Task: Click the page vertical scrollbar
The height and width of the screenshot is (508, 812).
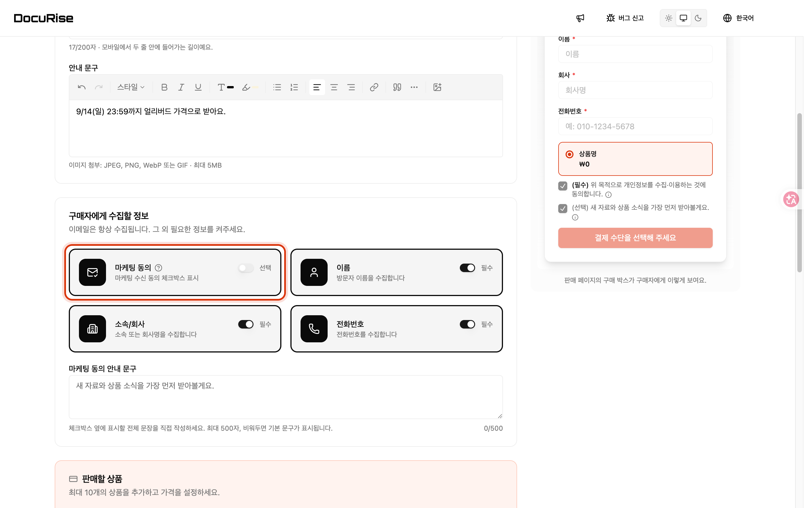Action: tap(800, 193)
